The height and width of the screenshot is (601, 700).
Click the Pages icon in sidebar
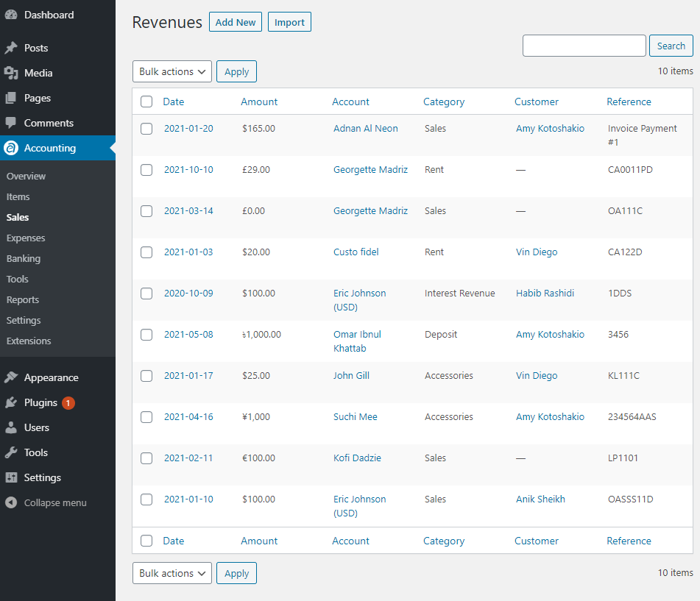coord(11,98)
